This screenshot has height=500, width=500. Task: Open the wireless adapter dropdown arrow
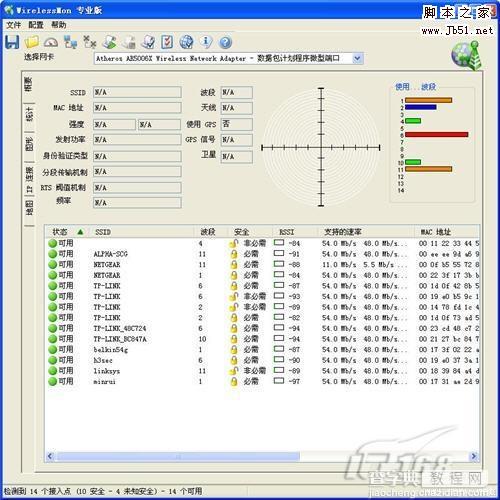[357, 59]
